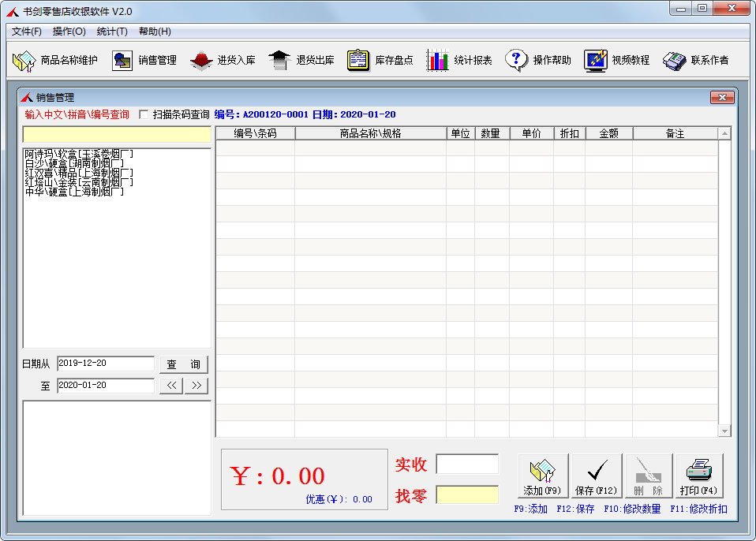
Task: Click the 找零 change amount field
Action: 467,494
